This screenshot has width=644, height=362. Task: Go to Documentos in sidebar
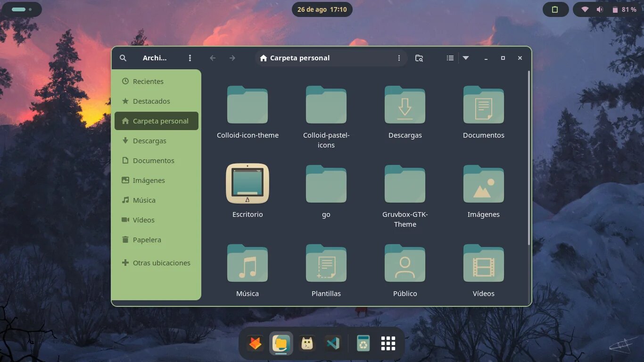(x=157, y=161)
